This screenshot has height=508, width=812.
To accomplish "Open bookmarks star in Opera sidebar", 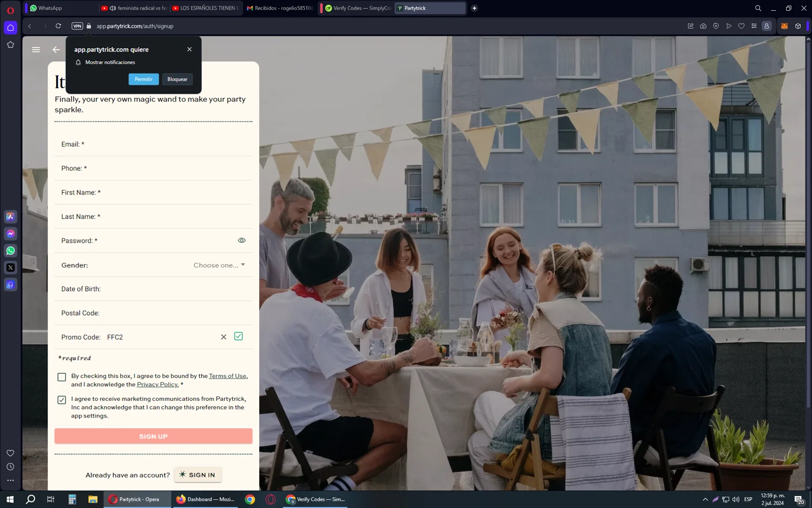I will (10, 45).
